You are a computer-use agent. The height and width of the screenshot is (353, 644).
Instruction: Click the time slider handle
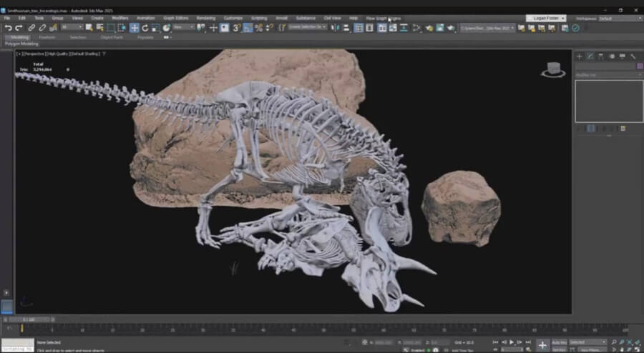tap(29, 319)
